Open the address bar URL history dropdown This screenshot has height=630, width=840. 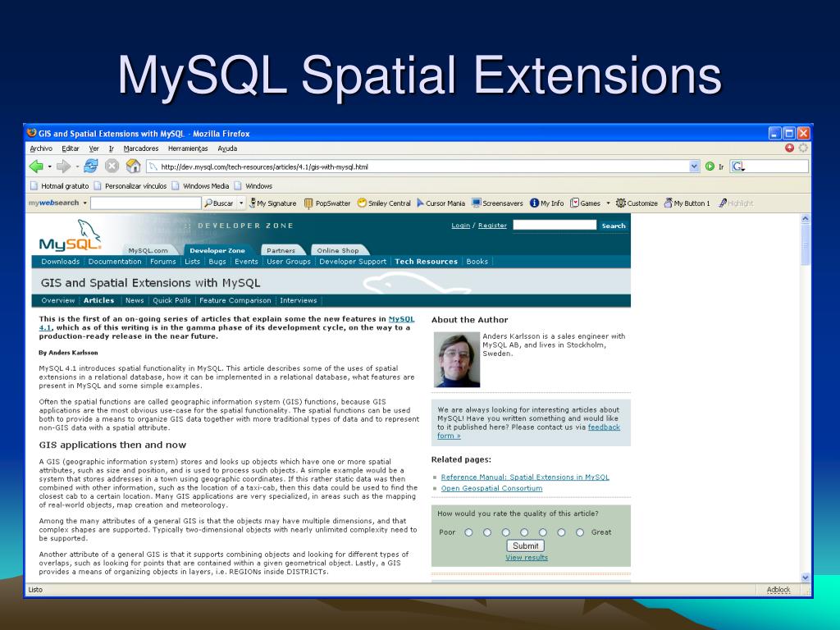click(694, 167)
